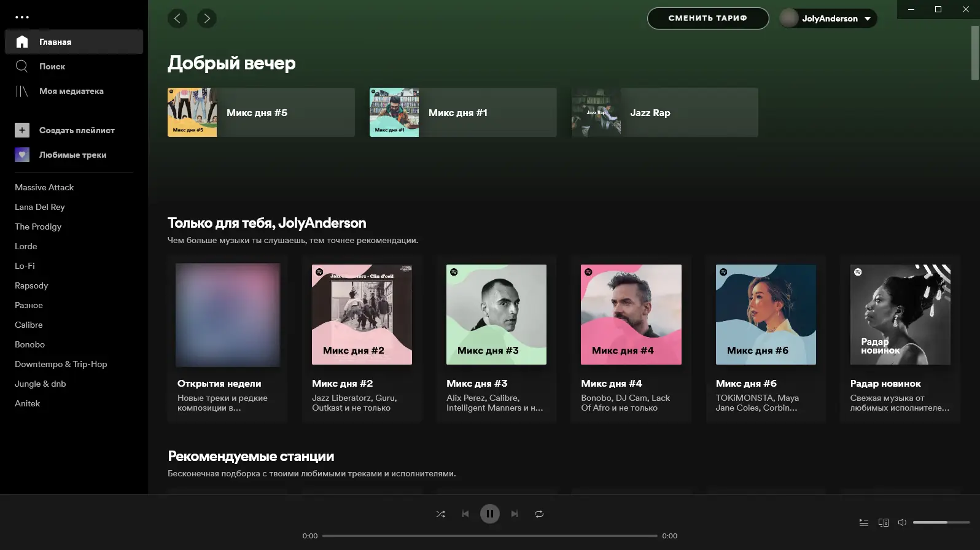
Task: Click the Рекомендуемые станции heading
Action: (x=251, y=456)
